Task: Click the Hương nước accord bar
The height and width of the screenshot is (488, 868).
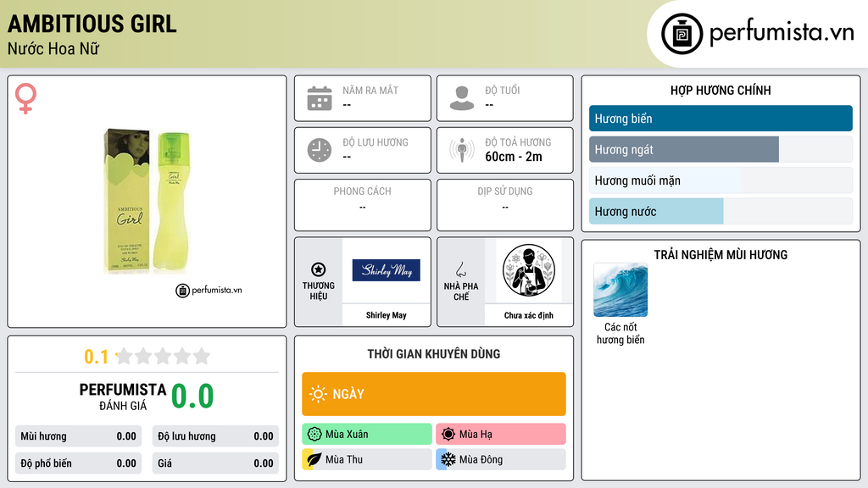Action: click(x=721, y=211)
